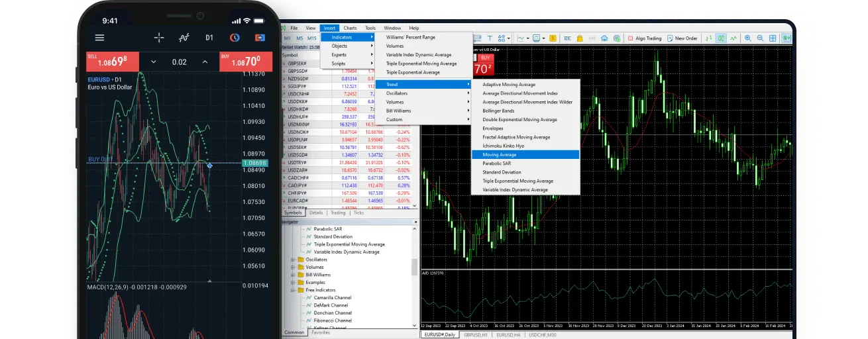
Task: Select Scripts in the Insert menu
Action: [349, 64]
